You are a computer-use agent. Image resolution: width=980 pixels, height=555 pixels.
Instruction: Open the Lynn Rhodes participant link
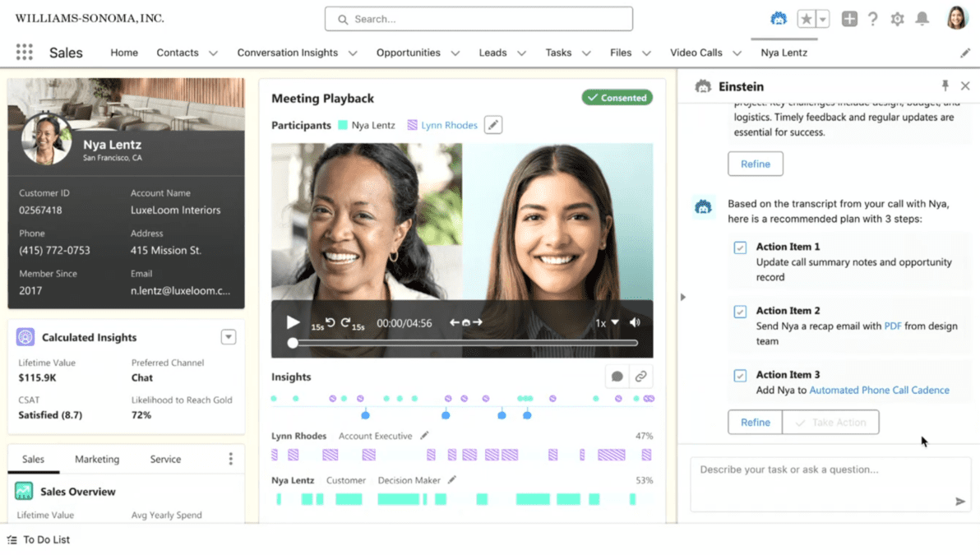(449, 125)
